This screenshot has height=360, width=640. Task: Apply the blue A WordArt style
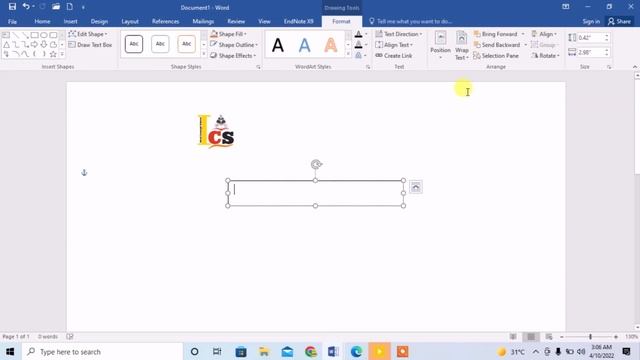(304, 45)
